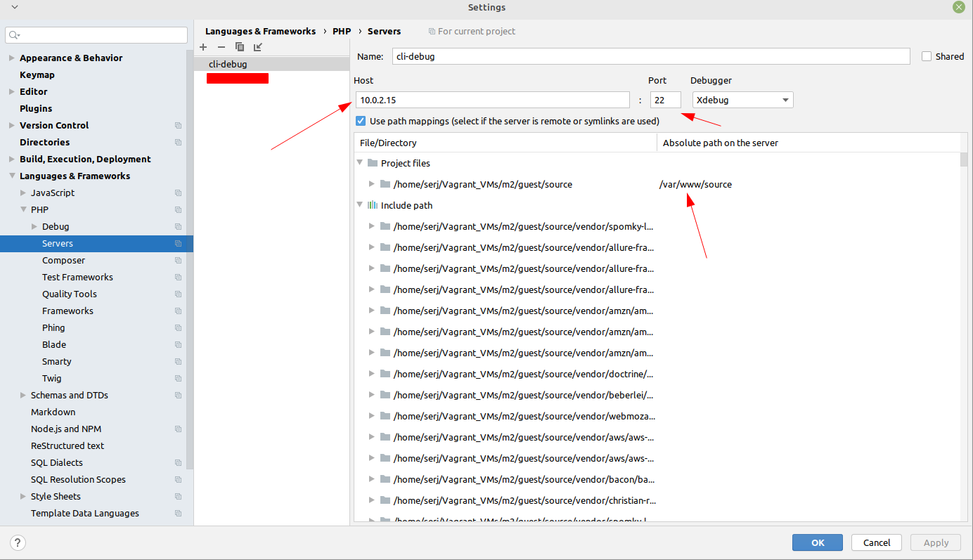
Task: Click the /var/www/source server path cell
Action: (x=695, y=184)
